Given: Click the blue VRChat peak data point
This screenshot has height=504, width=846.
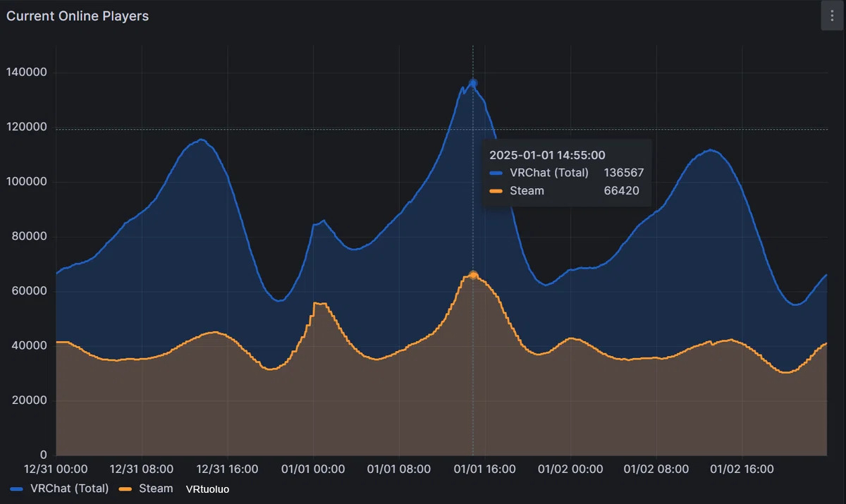Looking at the screenshot, I should point(473,83).
